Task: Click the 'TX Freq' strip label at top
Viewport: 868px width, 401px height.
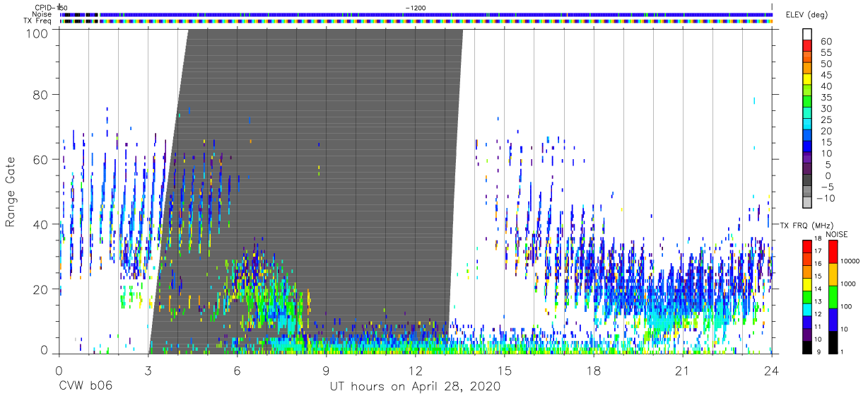Action: tap(38, 21)
